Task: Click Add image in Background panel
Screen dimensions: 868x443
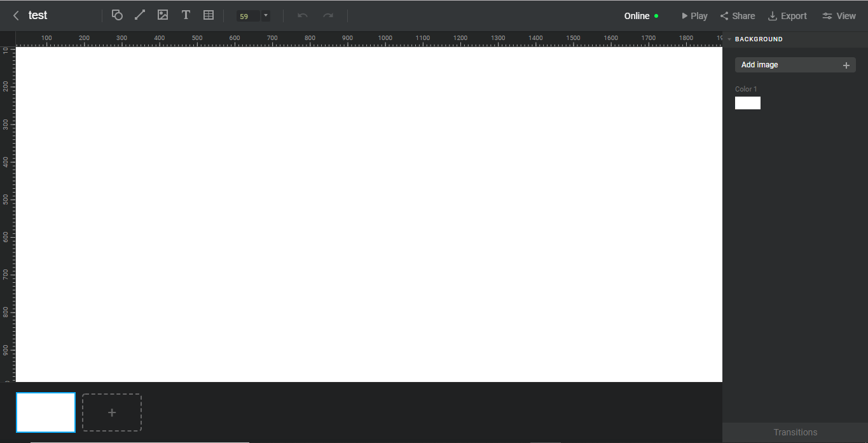Action: click(x=796, y=65)
